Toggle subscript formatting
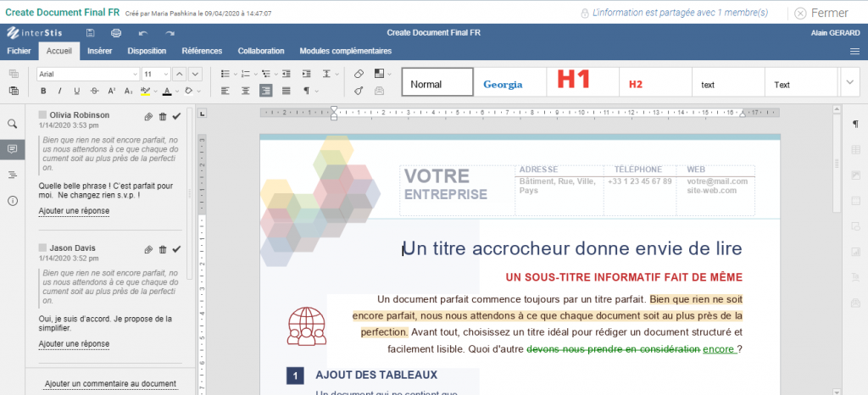The image size is (868, 395). [129, 91]
